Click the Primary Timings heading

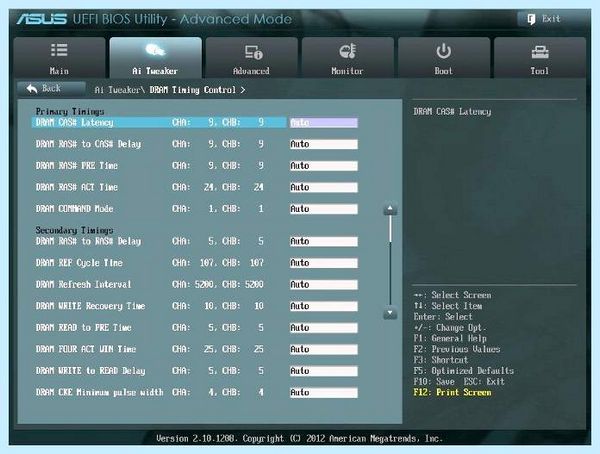(x=70, y=111)
